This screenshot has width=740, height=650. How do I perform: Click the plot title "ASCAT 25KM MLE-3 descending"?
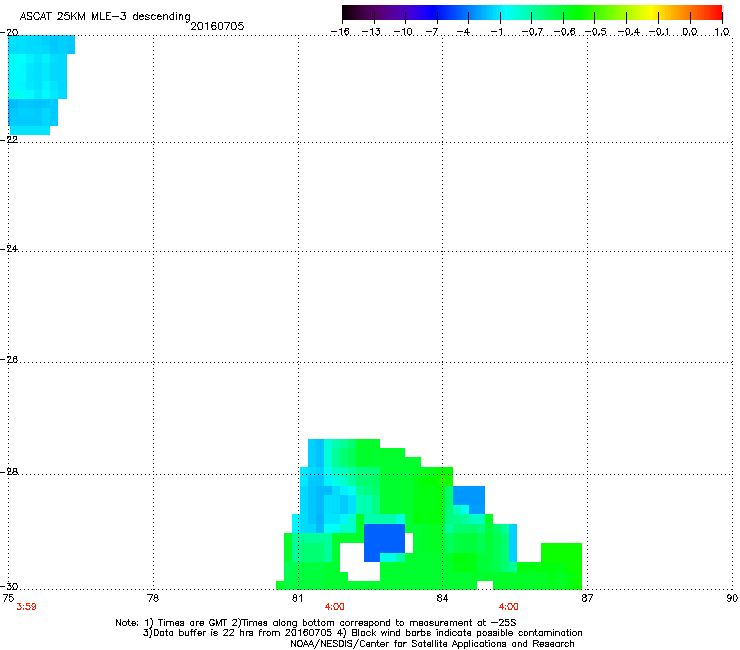(x=105, y=17)
